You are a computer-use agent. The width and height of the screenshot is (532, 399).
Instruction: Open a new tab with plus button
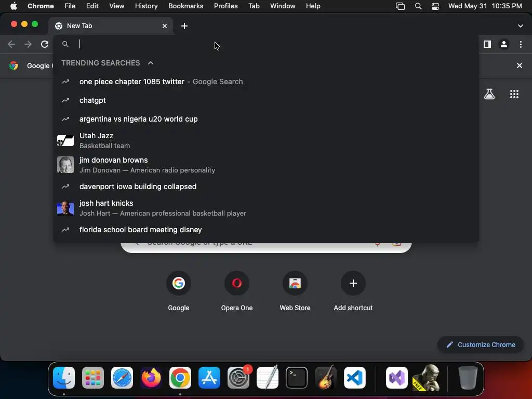[184, 26]
